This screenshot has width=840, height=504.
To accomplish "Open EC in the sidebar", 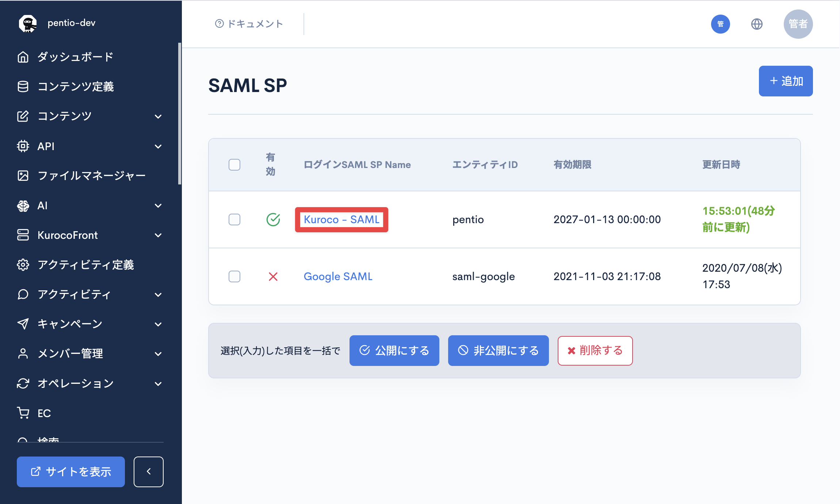I will pos(44,413).
